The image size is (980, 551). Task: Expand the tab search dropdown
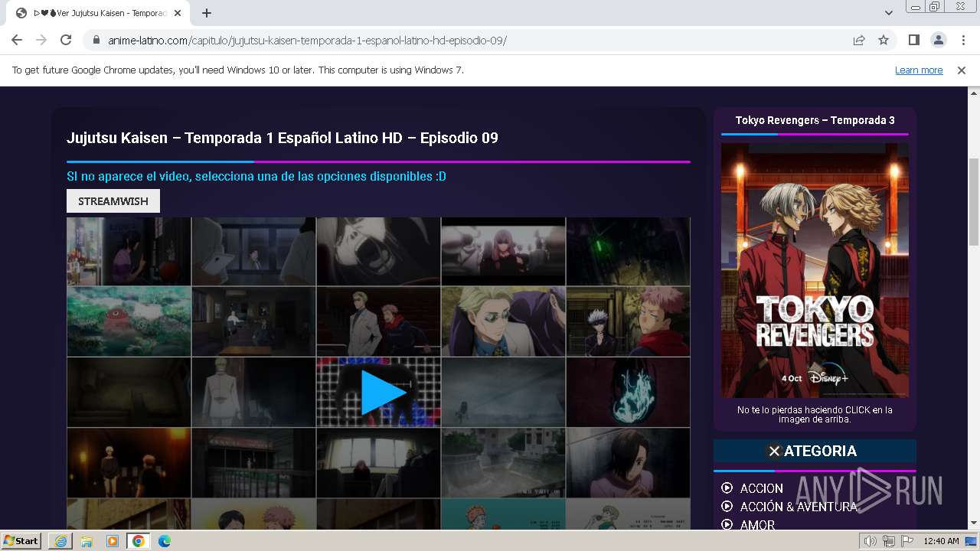[889, 13]
